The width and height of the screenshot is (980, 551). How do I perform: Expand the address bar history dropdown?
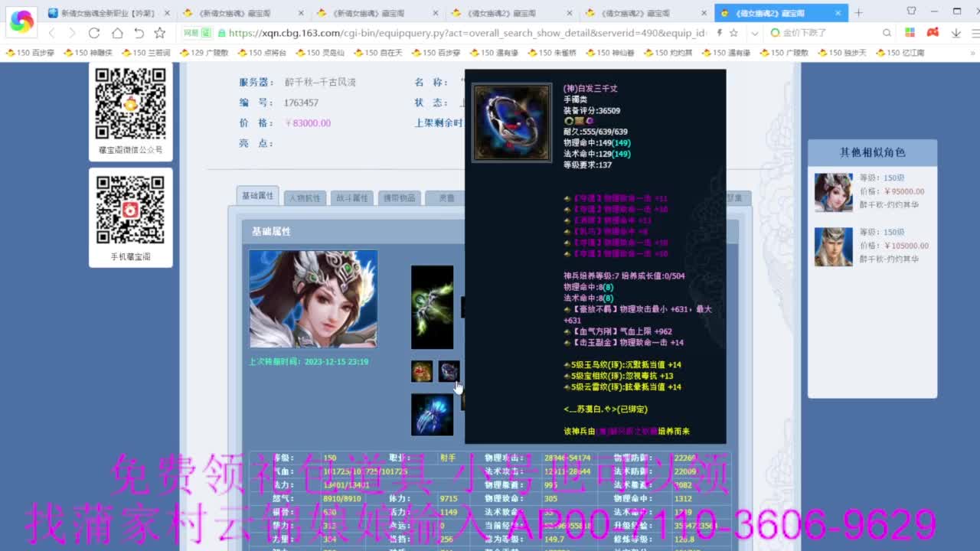pos(754,33)
